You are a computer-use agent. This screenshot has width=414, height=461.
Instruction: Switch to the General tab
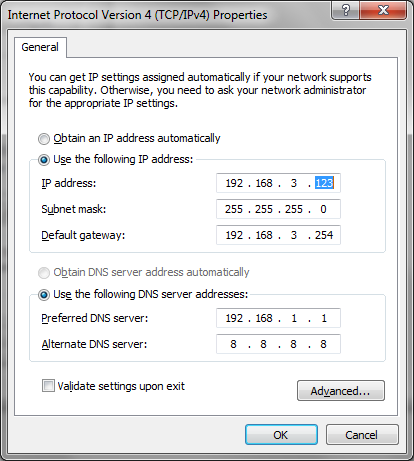[40, 47]
